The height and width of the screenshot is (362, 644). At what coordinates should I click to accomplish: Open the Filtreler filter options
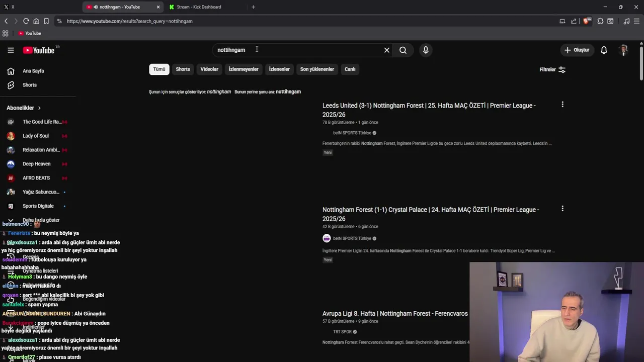tap(552, 69)
